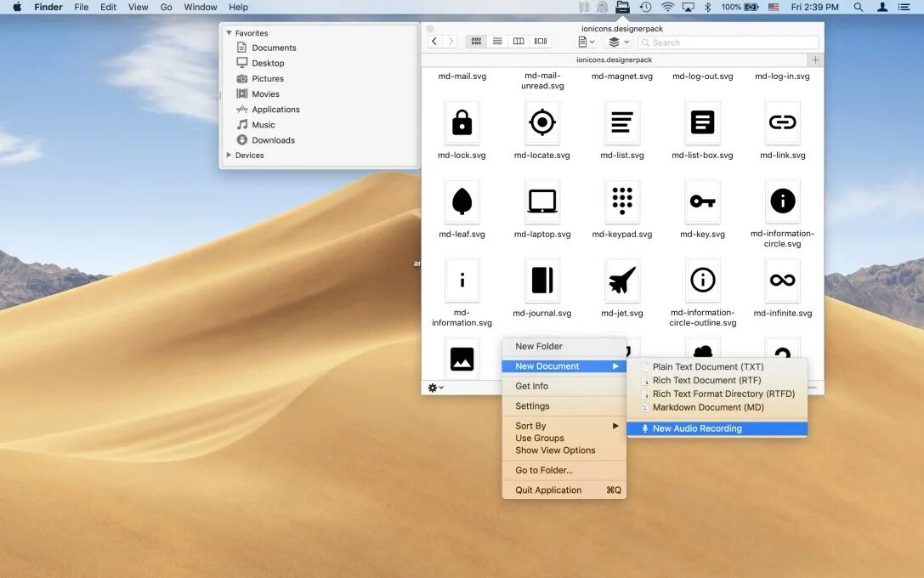The image size is (924, 578).
Task: Select New Audio Recording
Action: tap(717, 428)
